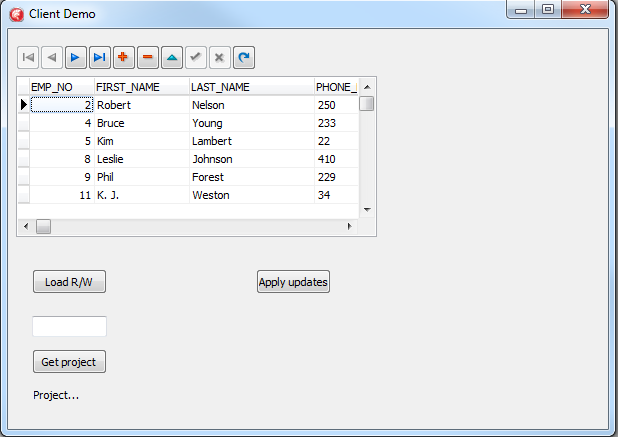This screenshot has width=618, height=437.
Task: Click the Project... label
Action: coord(56,395)
